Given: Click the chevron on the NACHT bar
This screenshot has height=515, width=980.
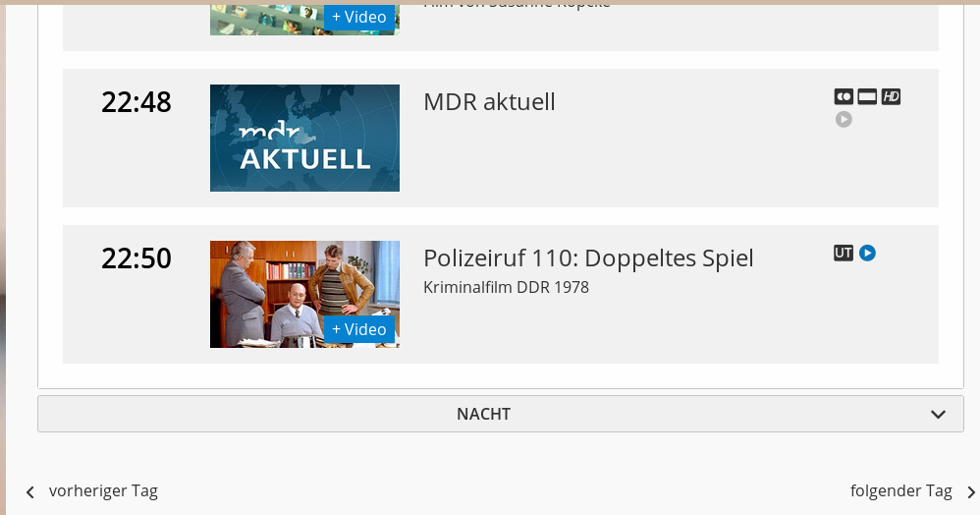Looking at the screenshot, I should click(x=938, y=414).
